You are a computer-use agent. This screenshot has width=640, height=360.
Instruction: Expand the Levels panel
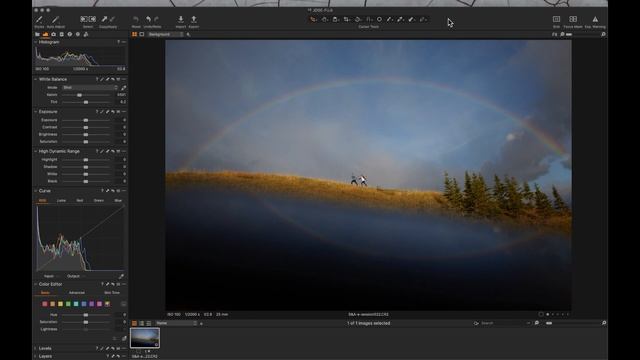(36, 348)
